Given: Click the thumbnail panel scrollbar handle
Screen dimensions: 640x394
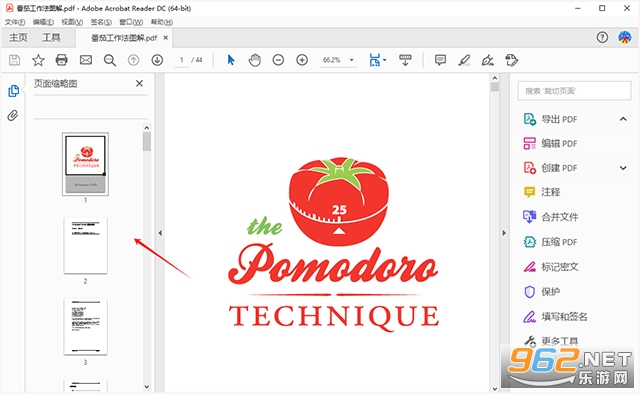Looking at the screenshot, I should (x=147, y=142).
